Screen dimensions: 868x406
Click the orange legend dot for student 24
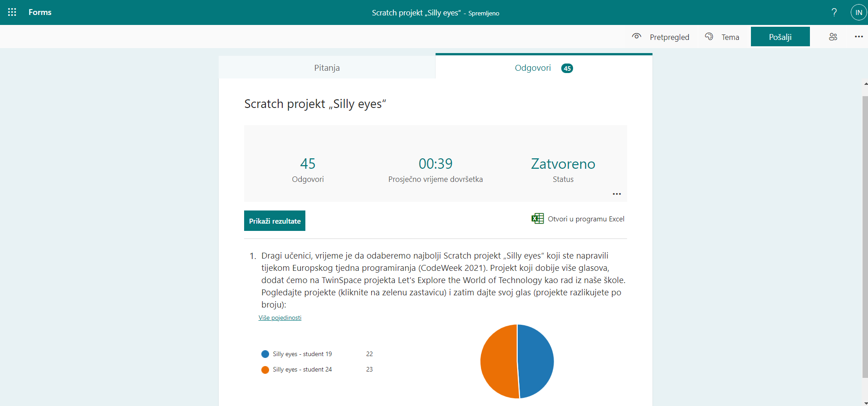265,370
